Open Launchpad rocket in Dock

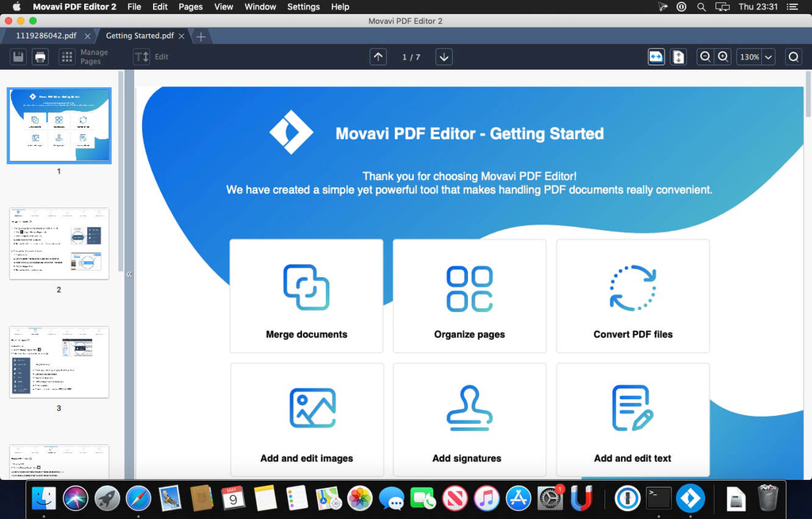click(x=107, y=499)
